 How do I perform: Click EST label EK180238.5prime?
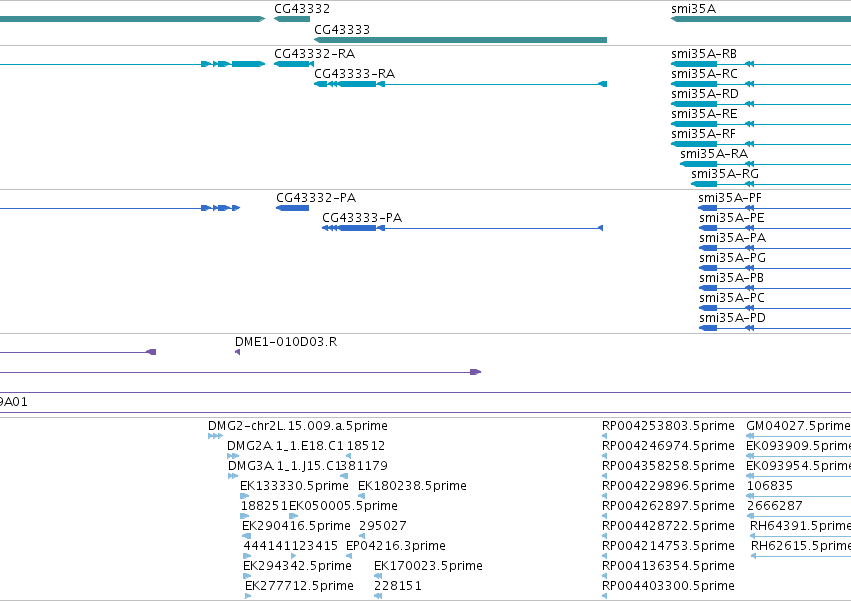[x=412, y=486]
